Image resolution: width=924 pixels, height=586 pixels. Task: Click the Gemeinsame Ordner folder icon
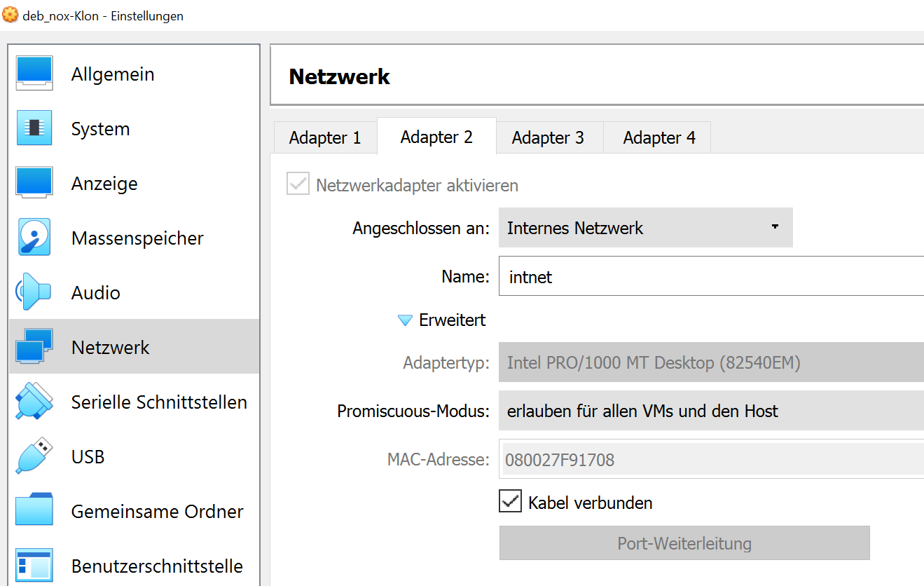[34, 511]
